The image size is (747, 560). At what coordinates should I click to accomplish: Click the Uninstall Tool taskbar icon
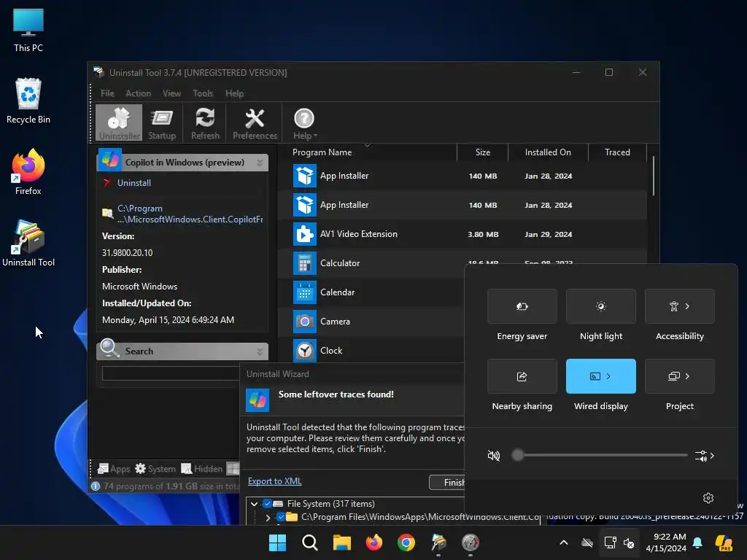438,542
